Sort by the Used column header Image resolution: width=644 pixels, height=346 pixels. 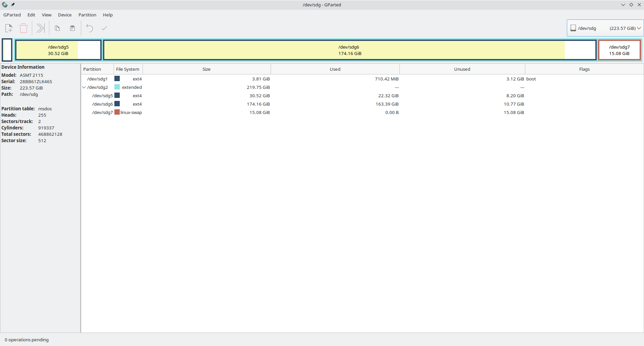point(335,69)
